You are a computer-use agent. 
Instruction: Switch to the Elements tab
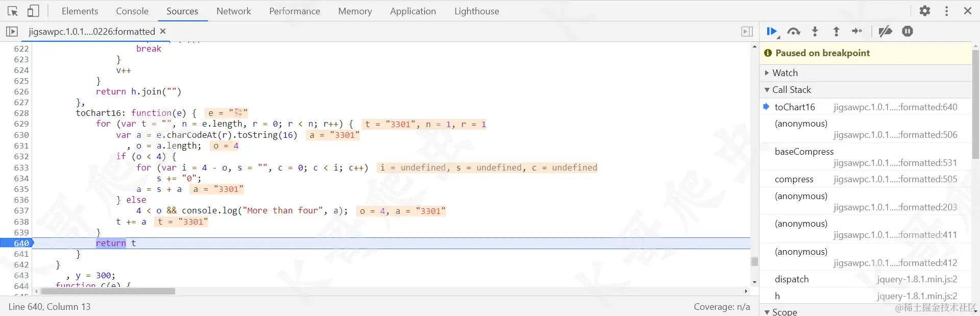coord(80,11)
